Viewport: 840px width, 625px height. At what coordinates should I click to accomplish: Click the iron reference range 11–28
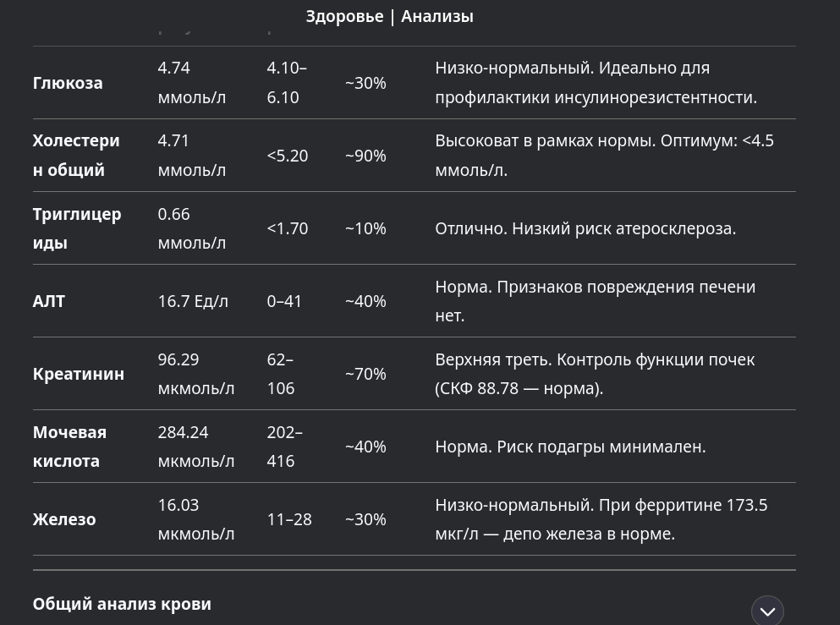point(289,519)
